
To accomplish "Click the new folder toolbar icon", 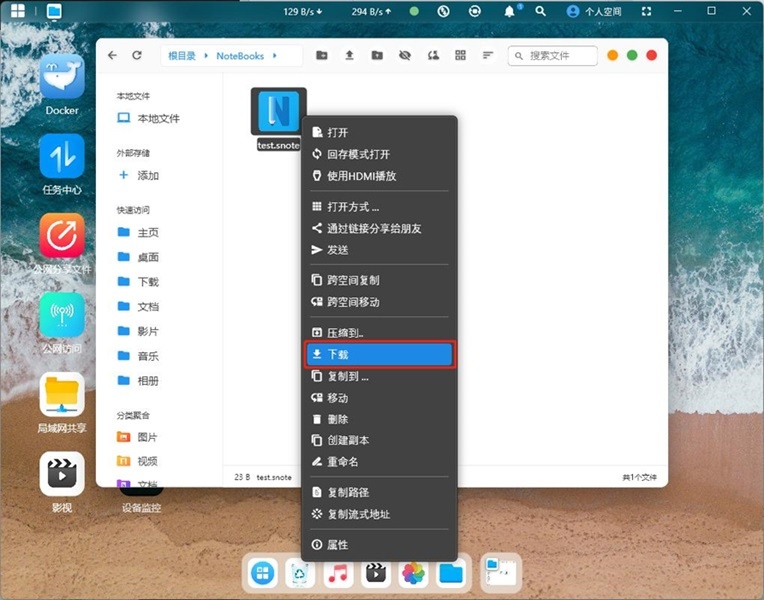I will coord(322,56).
